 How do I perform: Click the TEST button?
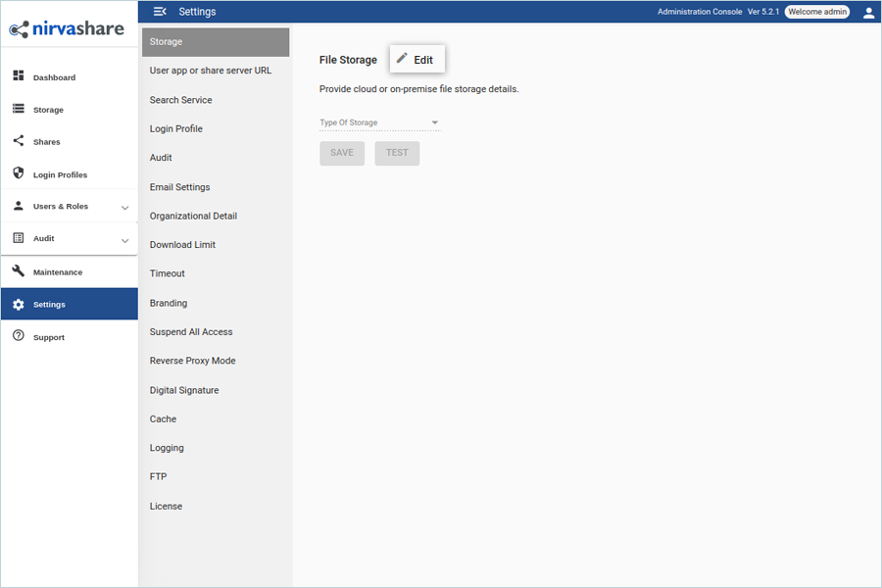[397, 153]
